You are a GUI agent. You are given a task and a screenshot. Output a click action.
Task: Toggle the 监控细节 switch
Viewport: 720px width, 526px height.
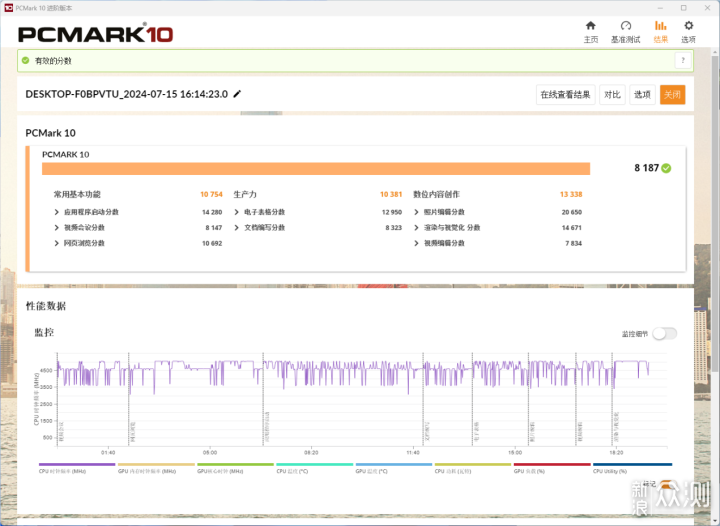point(665,334)
